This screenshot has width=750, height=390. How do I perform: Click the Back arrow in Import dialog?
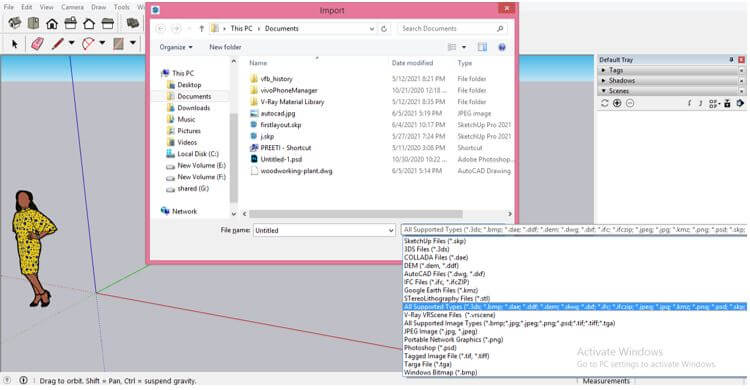point(161,29)
